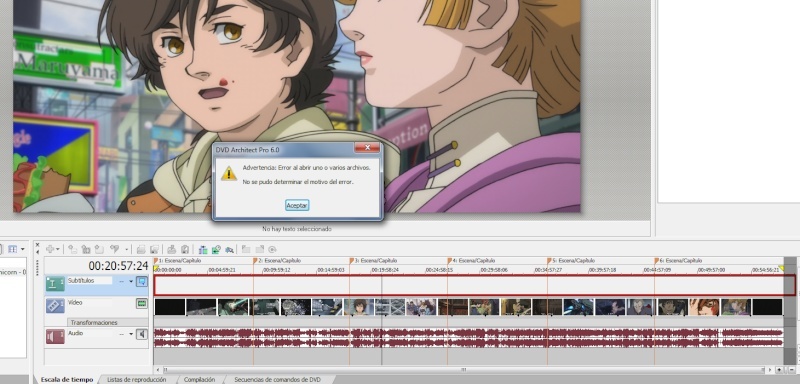Select marker 5: Escena/Capítulo
This screenshot has height=384, width=800.
pyautogui.click(x=570, y=261)
